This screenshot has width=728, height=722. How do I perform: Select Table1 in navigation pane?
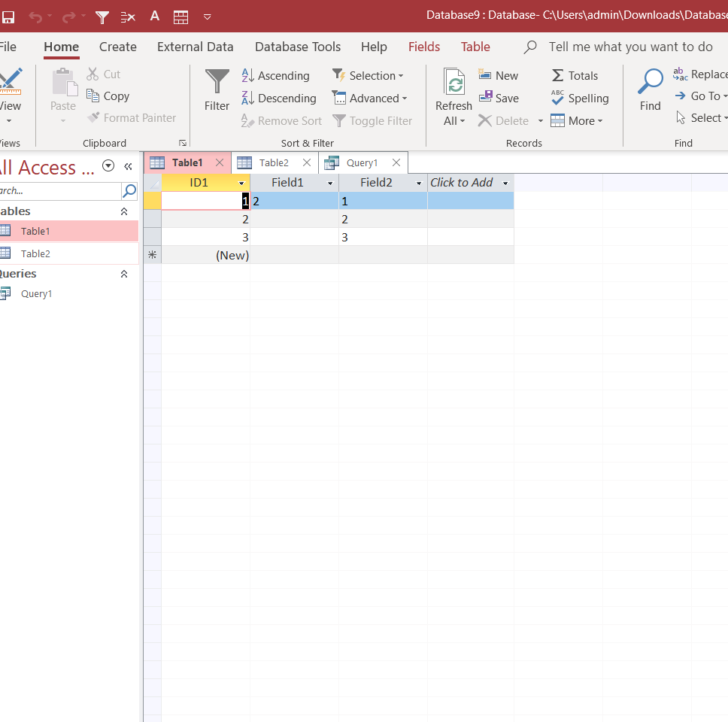coord(69,231)
